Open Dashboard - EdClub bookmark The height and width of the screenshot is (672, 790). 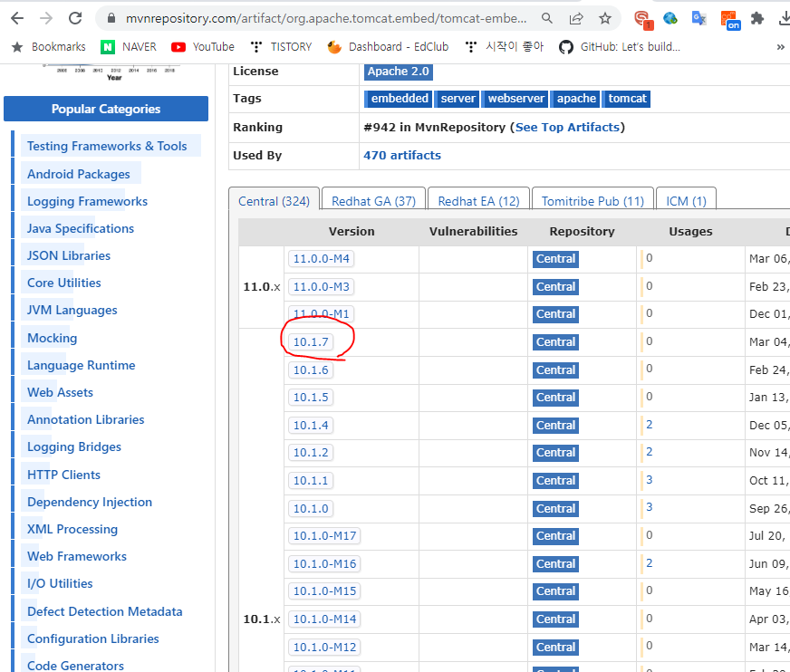click(388, 47)
